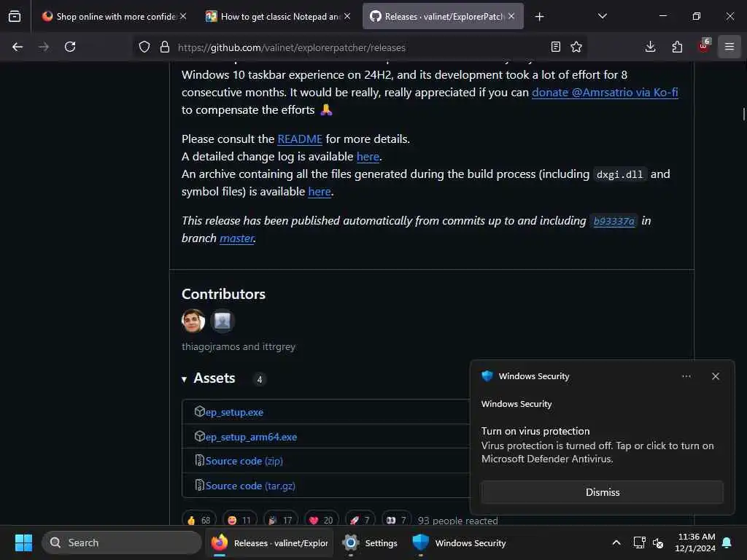This screenshot has height=560, width=747.
Task: Show site security info via padlock icon
Action: pos(165,47)
